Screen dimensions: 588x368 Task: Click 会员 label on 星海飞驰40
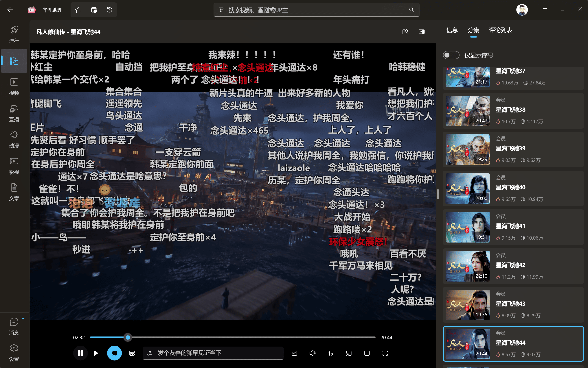click(501, 178)
